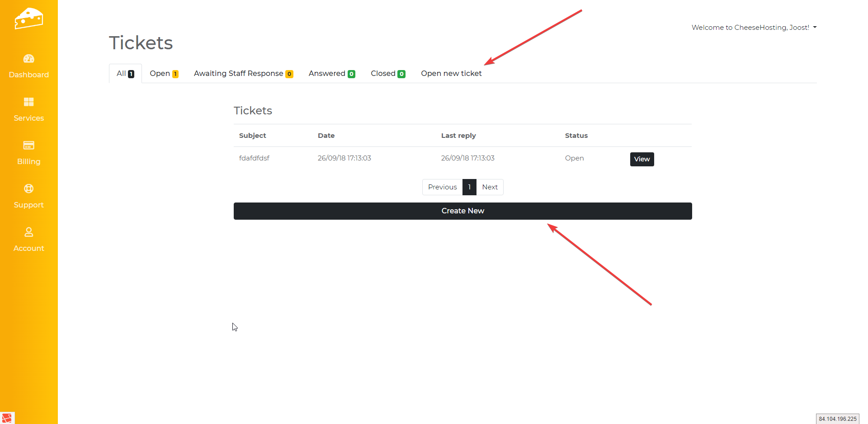Switch to the All tickets tab
Viewport: 868px width, 424px height.
pos(125,74)
